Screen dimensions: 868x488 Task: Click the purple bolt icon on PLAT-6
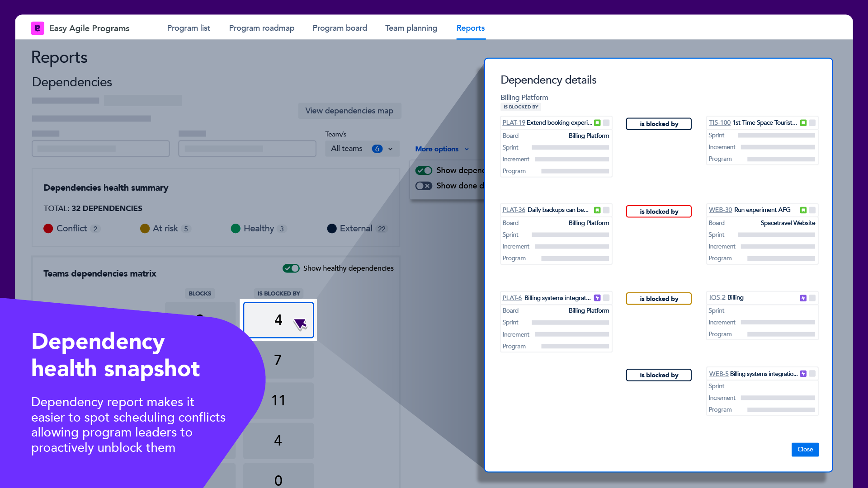[x=597, y=298]
